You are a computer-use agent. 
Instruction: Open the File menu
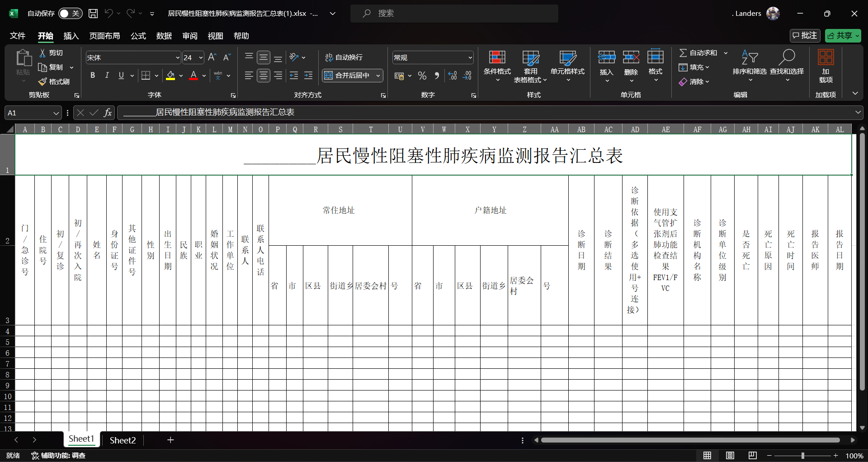click(x=18, y=36)
